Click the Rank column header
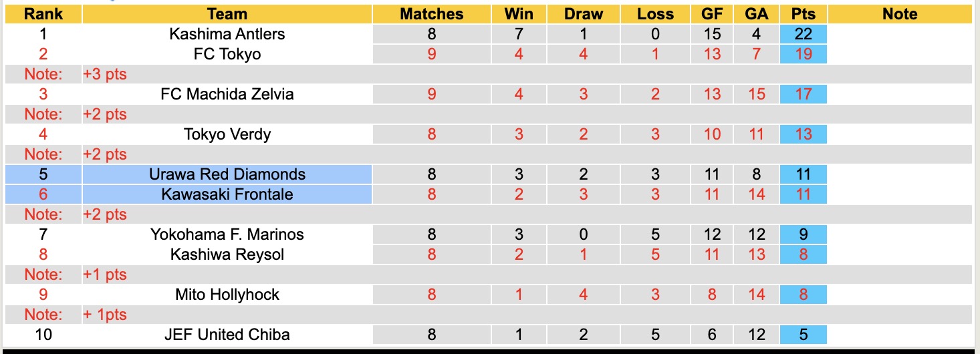 pos(43,14)
